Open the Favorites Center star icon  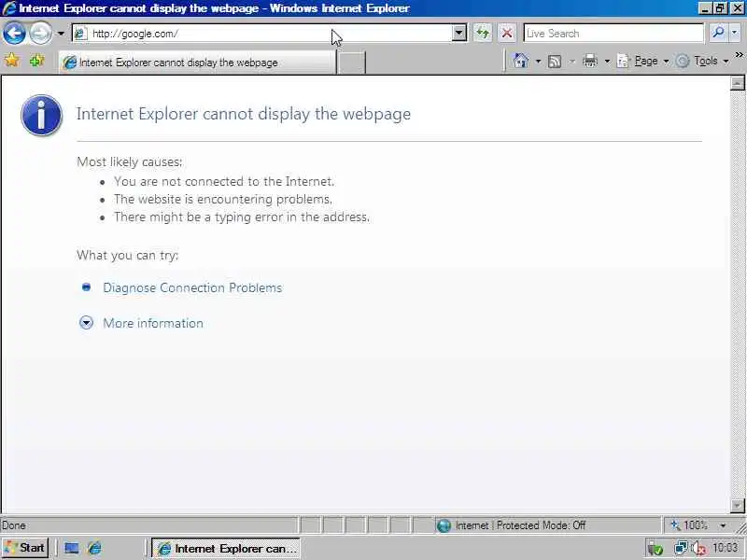click(11, 61)
